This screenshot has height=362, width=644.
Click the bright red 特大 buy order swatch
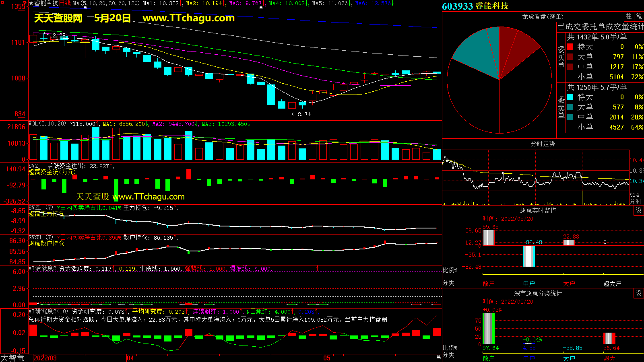point(570,47)
